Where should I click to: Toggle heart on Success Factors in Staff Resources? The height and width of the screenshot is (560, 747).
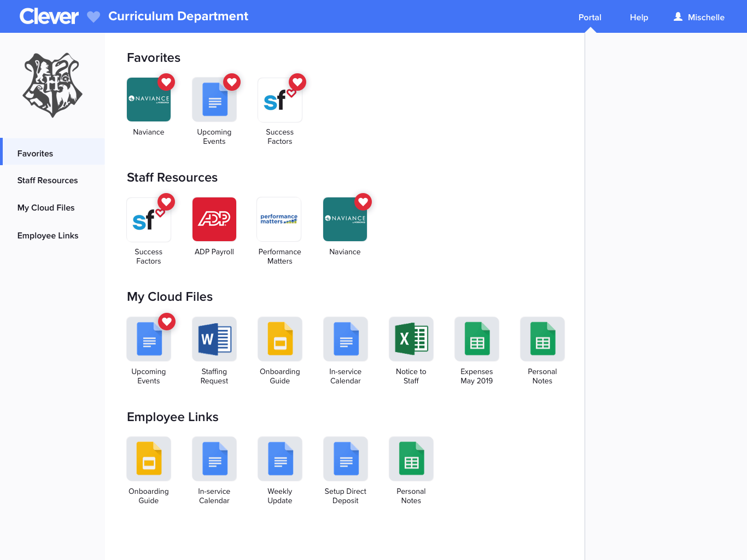(166, 202)
